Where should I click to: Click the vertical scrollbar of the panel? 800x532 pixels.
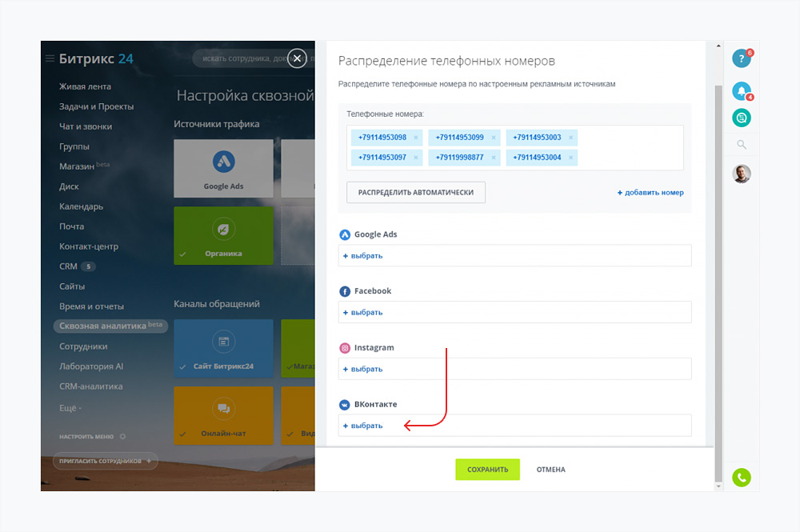click(x=718, y=283)
